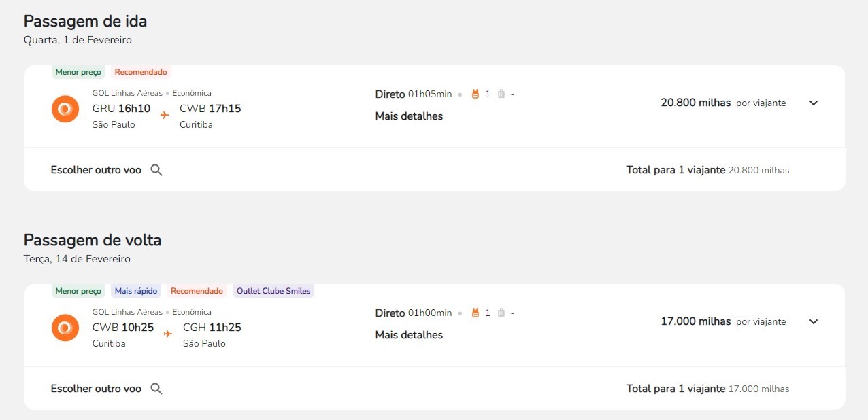Click Escolher outro voo for return flight

96,389
